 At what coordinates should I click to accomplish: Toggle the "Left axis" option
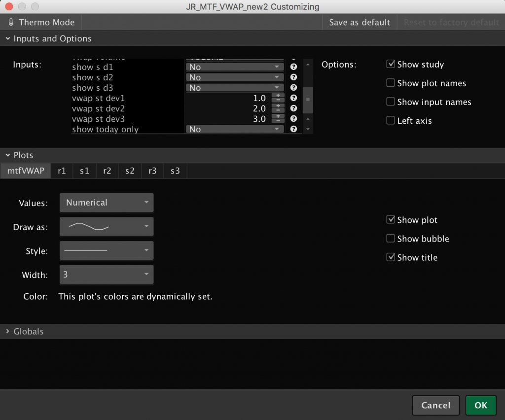(x=390, y=120)
